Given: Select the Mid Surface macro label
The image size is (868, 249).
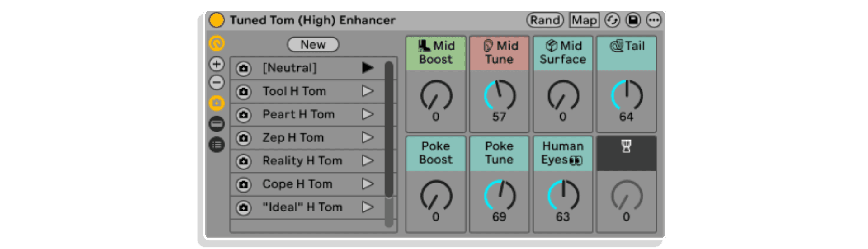Looking at the screenshot, I should 563,53.
